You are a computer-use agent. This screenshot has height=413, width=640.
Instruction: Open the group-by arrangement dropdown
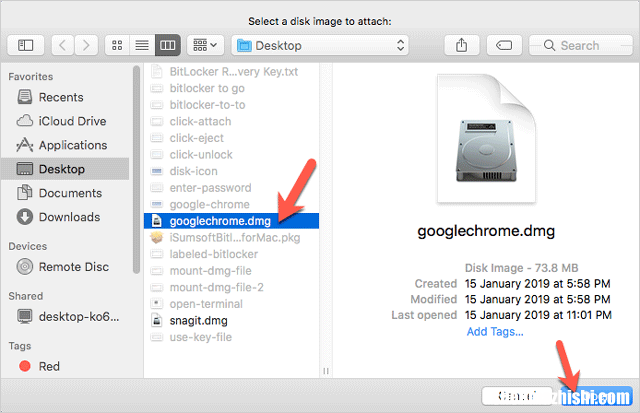pos(205,45)
